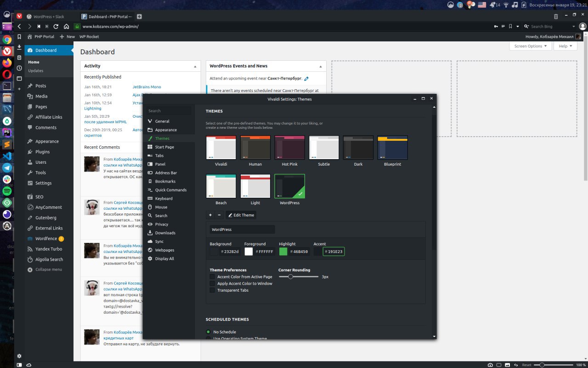Screen dimensions: 588x368
Task: Edit the event location pencil icon
Action: pyautogui.click(x=306, y=79)
